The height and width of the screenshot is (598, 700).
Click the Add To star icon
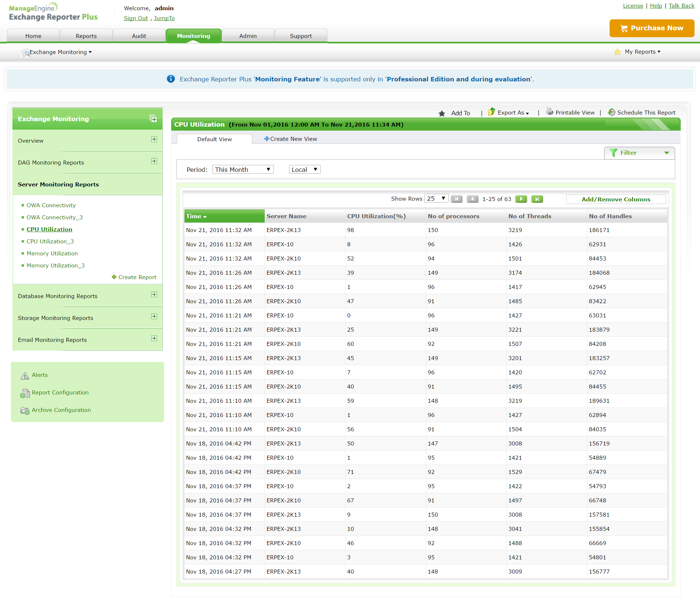(x=442, y=113)
